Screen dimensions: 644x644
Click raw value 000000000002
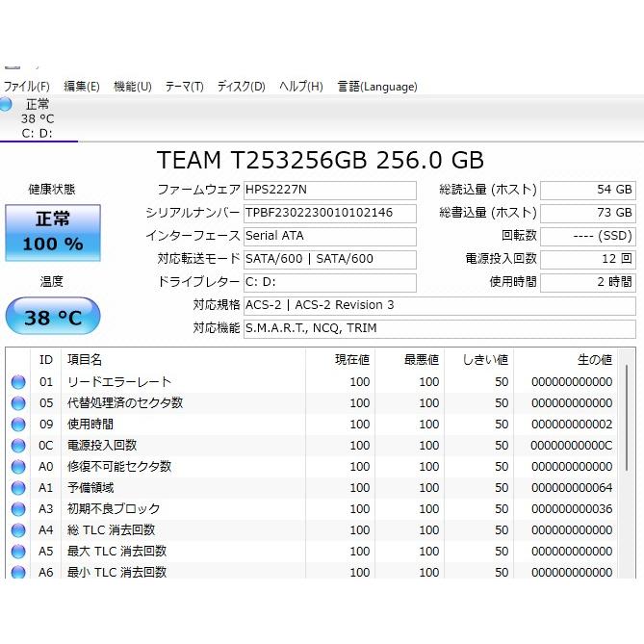(x=572, y=425)
